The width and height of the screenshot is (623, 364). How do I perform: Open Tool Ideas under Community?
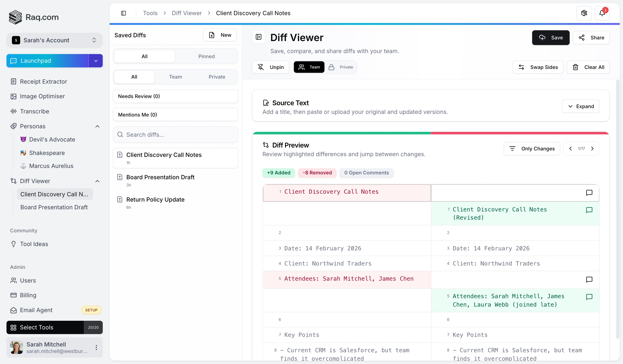34,244
